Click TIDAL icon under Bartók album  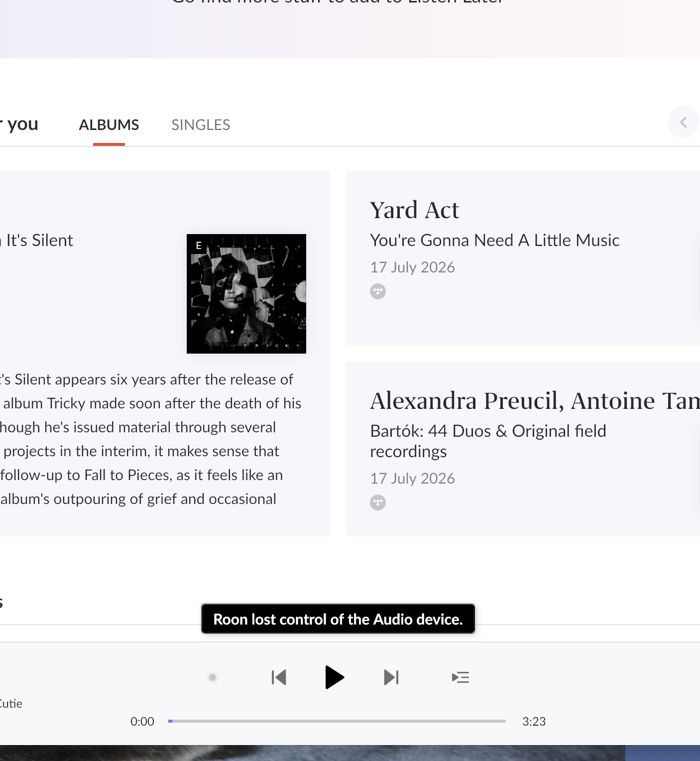click(x=378, y=503)
